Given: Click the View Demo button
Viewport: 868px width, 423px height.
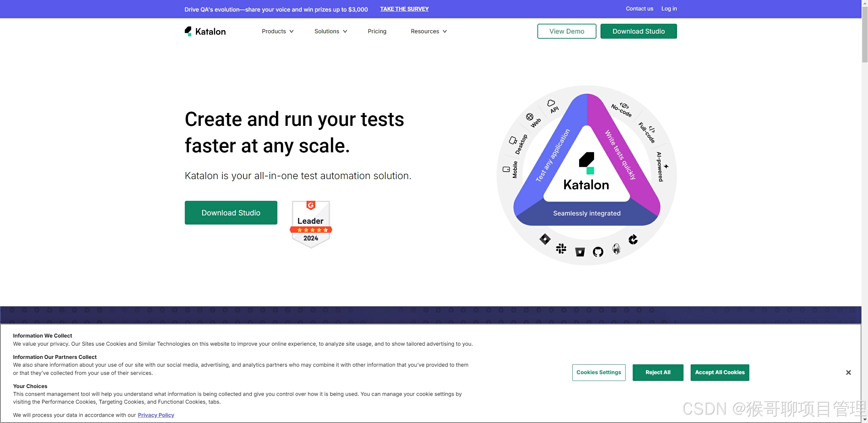Looking at the screenshot, I should click(567, 31).
